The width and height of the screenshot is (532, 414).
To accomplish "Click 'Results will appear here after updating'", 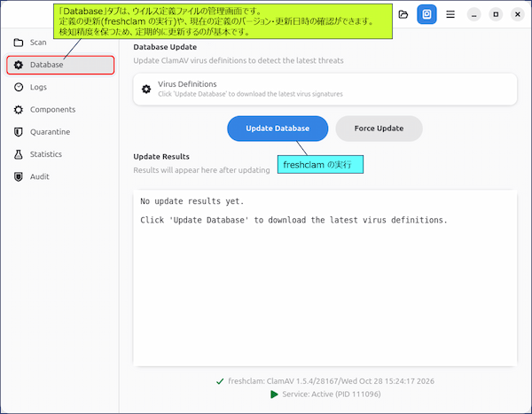I will (x=201, y=170).
